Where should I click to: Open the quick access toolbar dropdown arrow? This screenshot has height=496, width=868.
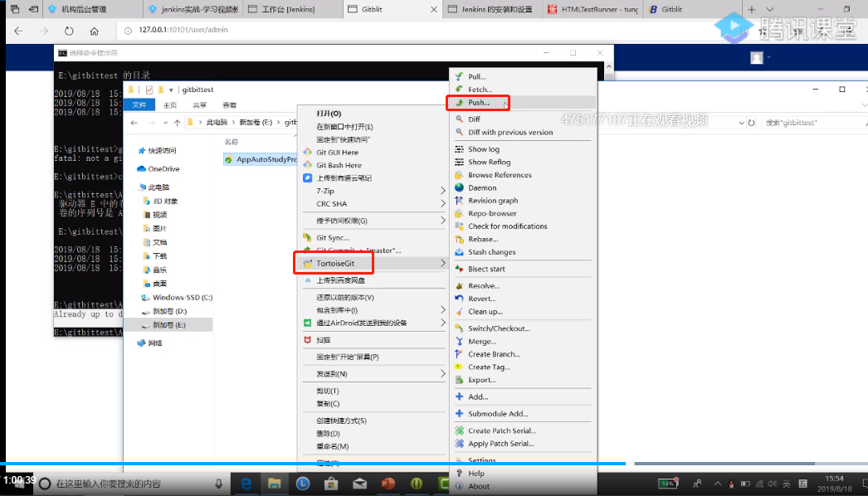pos(171,90)
